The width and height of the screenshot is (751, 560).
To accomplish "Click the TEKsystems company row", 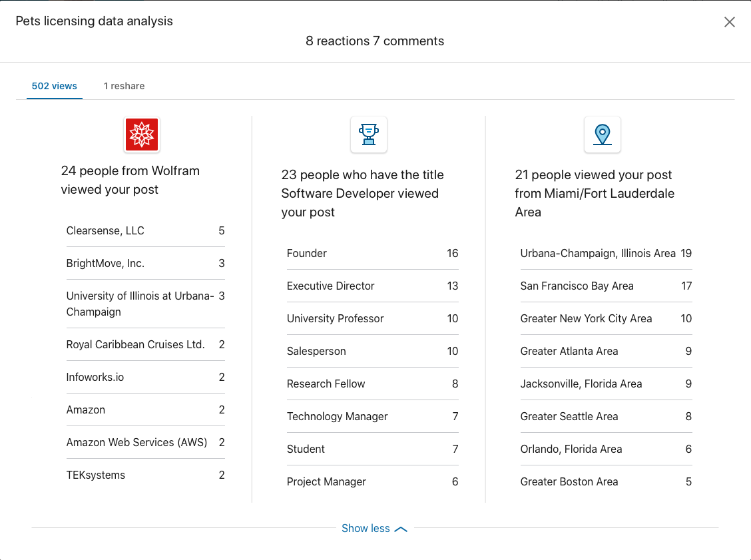I will (146, 475).
